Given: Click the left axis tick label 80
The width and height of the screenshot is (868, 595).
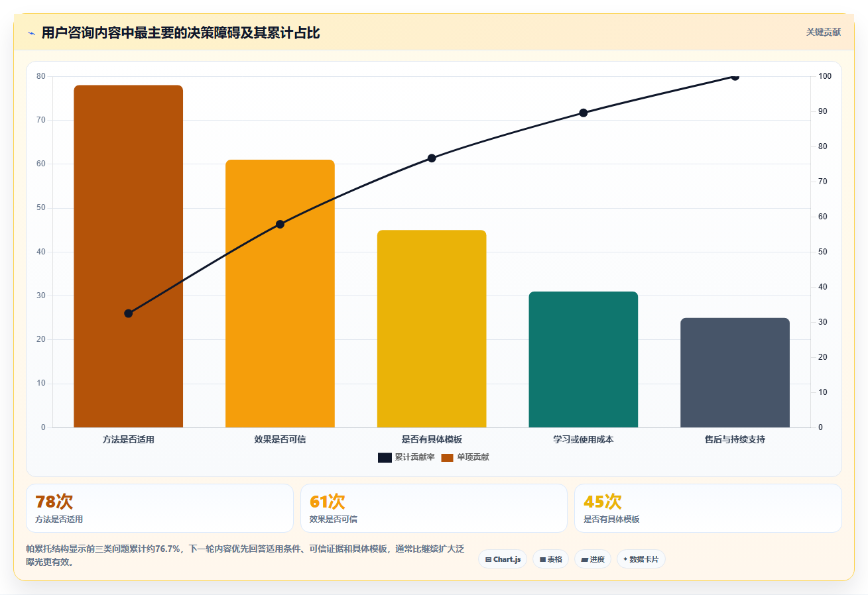Looking at the screenshot, I should (x=41, y=76).
